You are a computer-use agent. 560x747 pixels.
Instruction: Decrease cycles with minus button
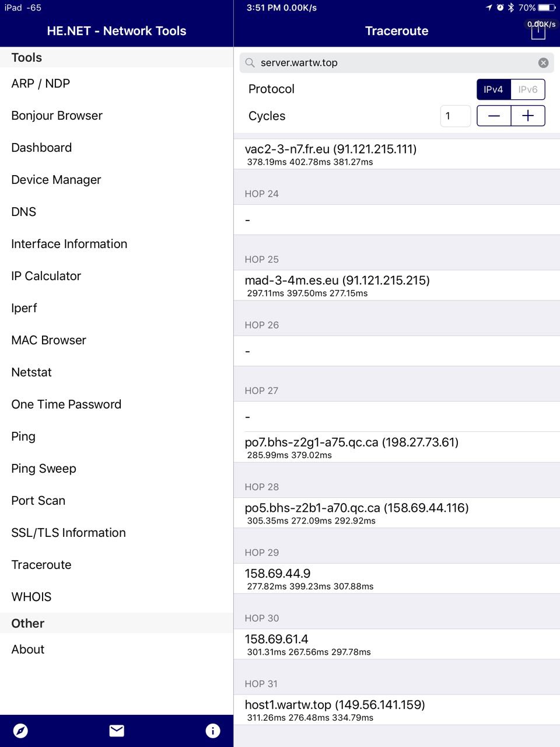coord(494,116)
